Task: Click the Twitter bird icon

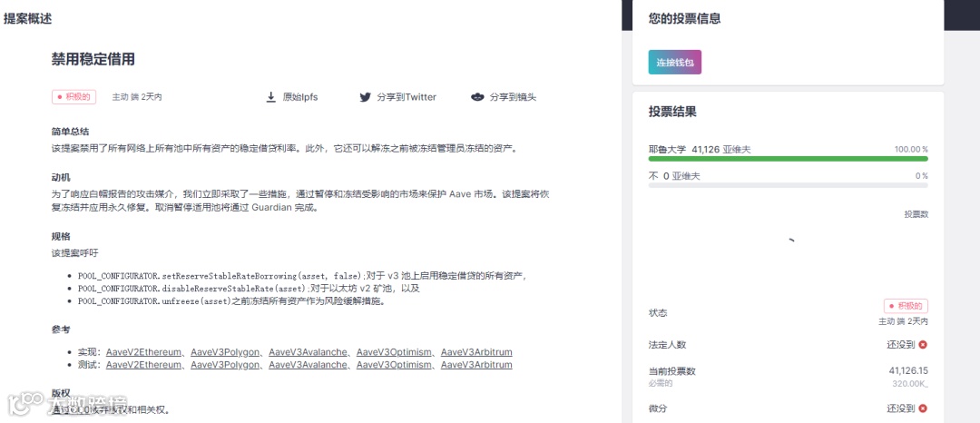Action: (365, 97)
